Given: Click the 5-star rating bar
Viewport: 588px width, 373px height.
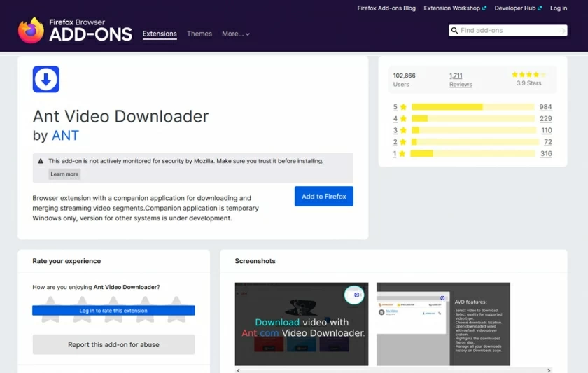Looking at the screenshot, I should [x=473, y=107].
